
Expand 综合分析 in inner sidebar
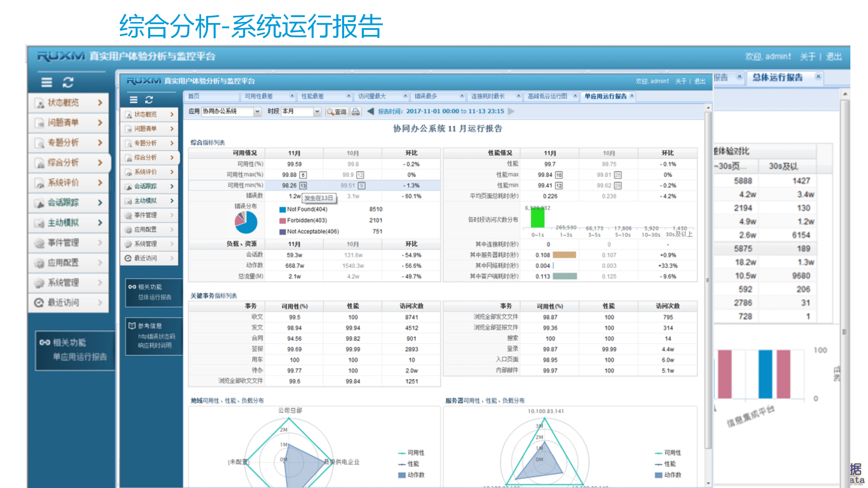[172, 158]
